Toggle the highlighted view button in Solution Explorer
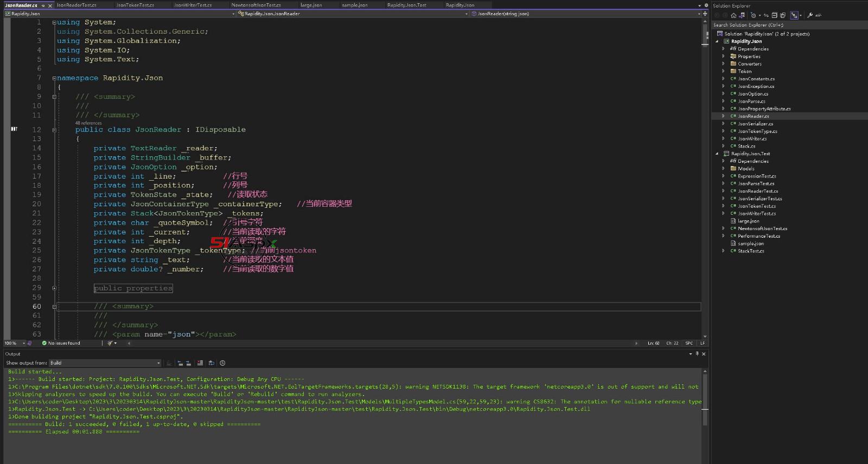Viewport: 868px width, 464px height. [794, 15]
